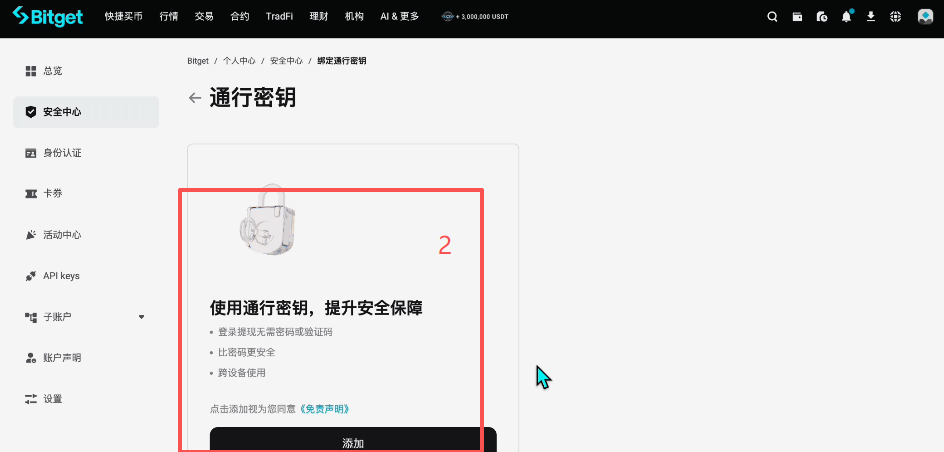Click the 活动中心 party icon
Viewport: 944px width, 452px height.
31,235
